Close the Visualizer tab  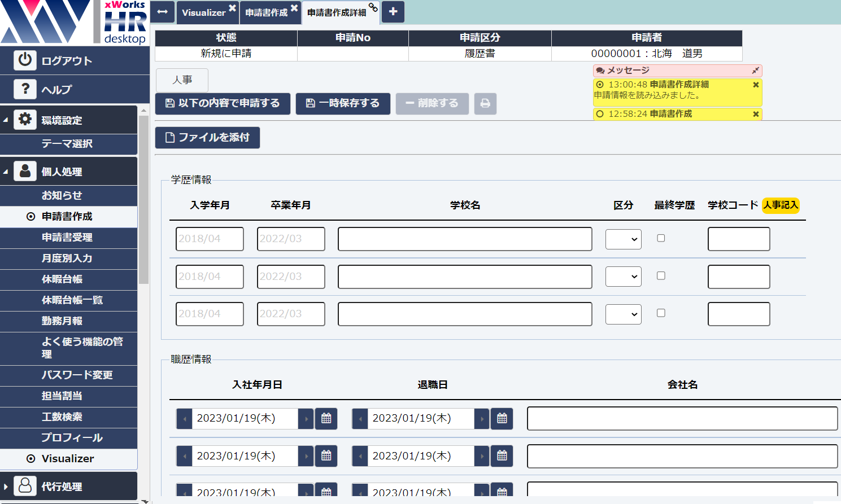(x=232, y=8)
